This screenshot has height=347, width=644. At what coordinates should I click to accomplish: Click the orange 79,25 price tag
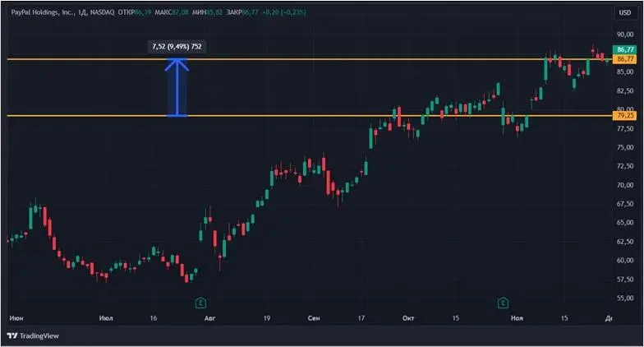point(624,115)
